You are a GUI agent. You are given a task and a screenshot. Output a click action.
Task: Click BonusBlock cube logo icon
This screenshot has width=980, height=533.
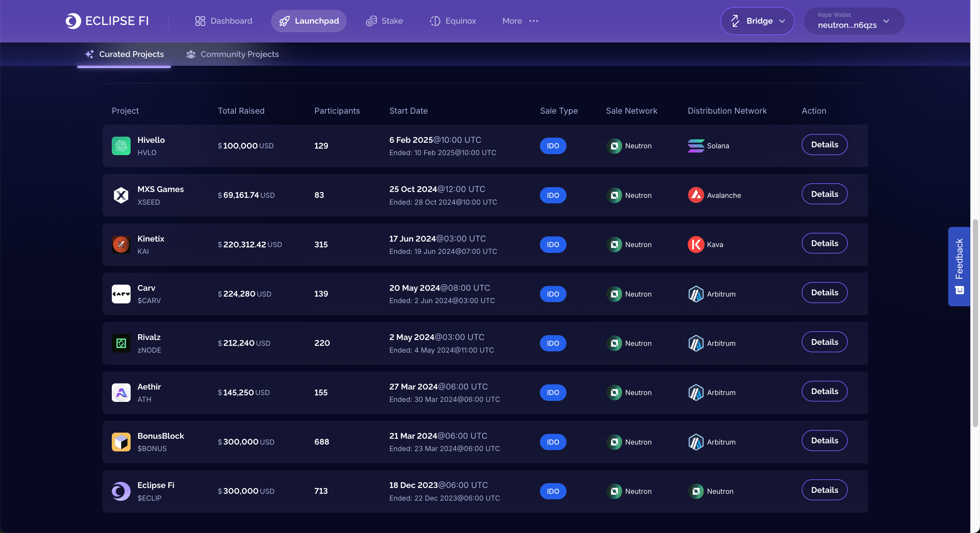coord(121,442)
